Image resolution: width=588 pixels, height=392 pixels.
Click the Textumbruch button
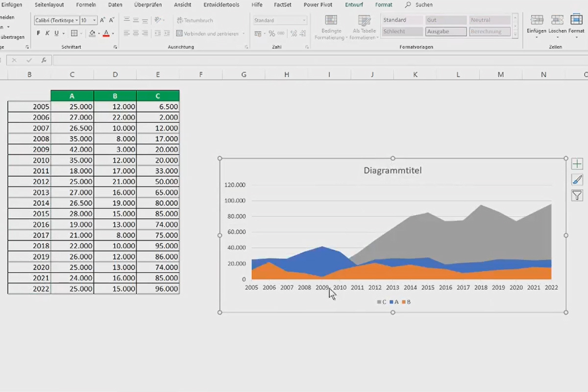195,21
